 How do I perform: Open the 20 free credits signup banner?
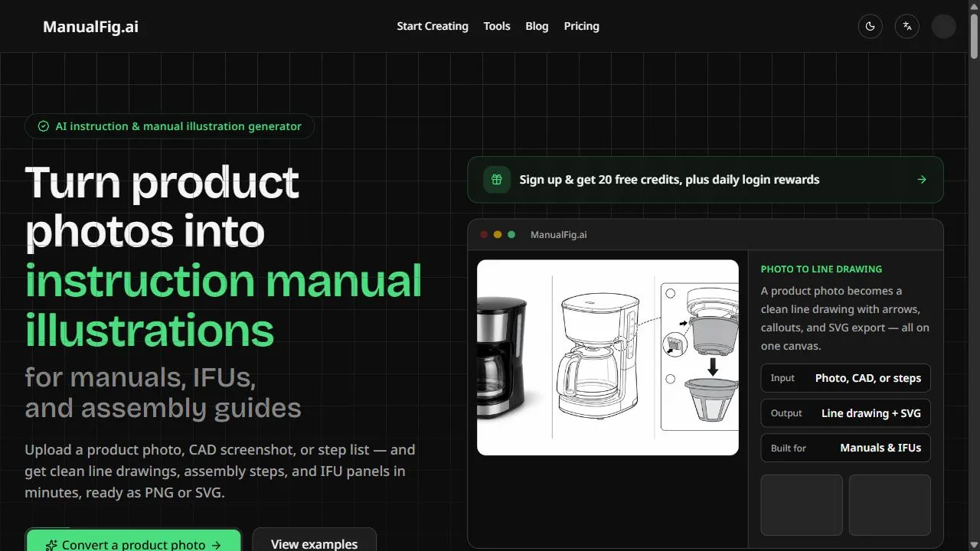pyautogui.click(x=705, y=180)
